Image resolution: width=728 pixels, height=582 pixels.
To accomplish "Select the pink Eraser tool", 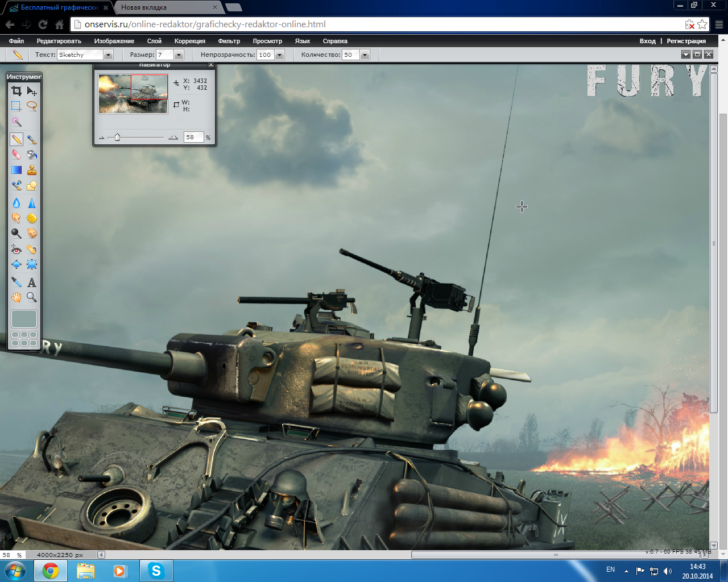I will [x=16, y=155].
